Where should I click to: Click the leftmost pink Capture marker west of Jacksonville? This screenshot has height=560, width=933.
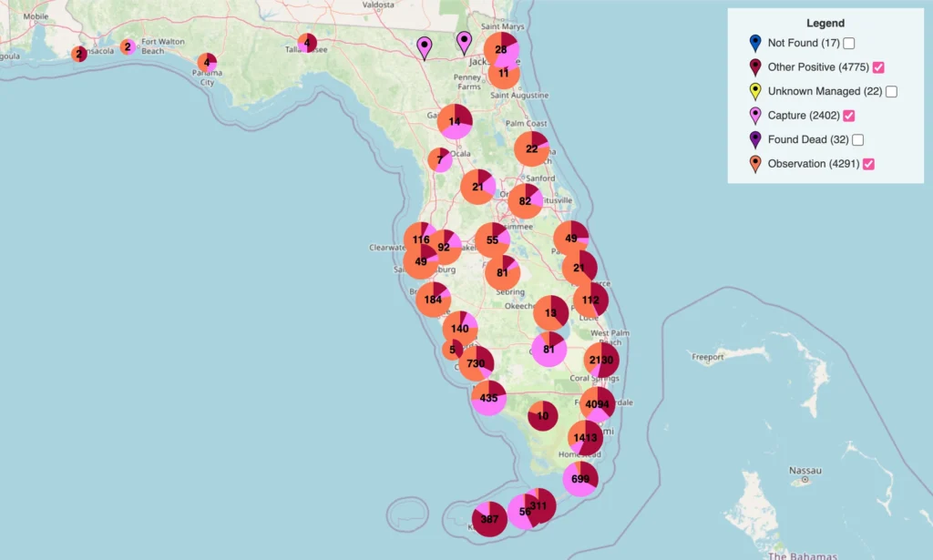(424, 44)
